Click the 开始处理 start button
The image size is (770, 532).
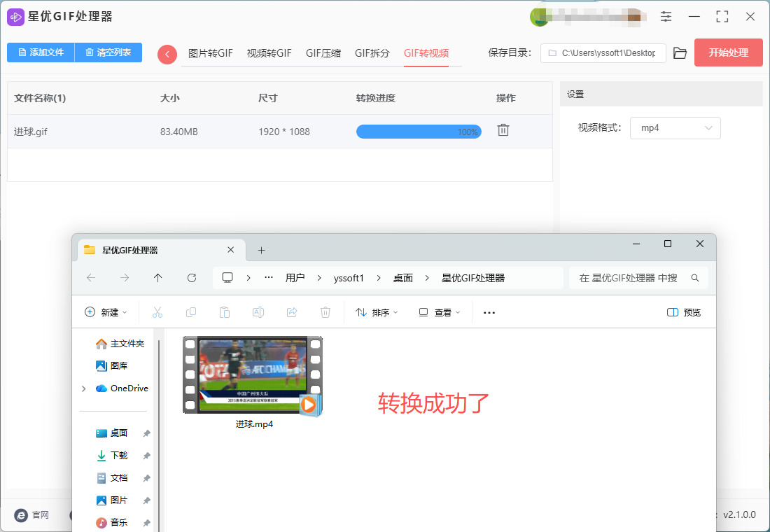728,52
